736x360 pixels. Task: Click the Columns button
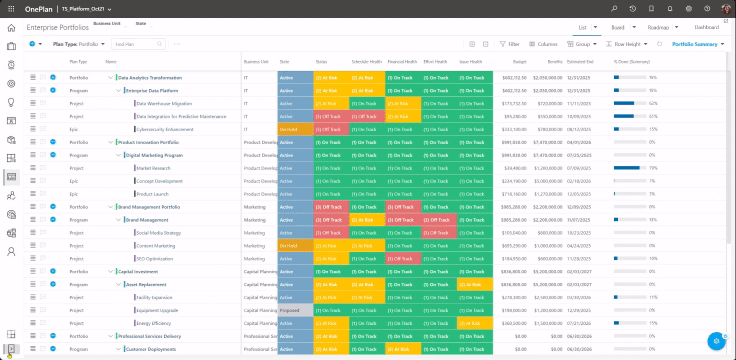544,44
